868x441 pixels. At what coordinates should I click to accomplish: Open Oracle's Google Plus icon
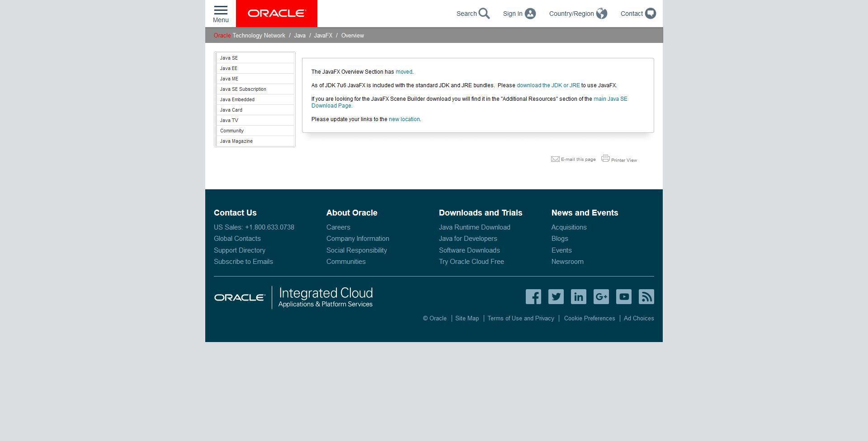tap(601, 297)
